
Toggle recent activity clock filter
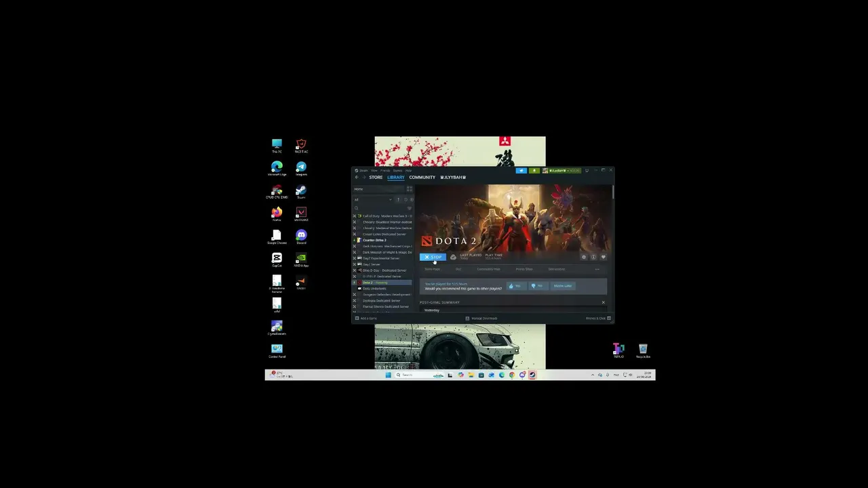[406, 199]
